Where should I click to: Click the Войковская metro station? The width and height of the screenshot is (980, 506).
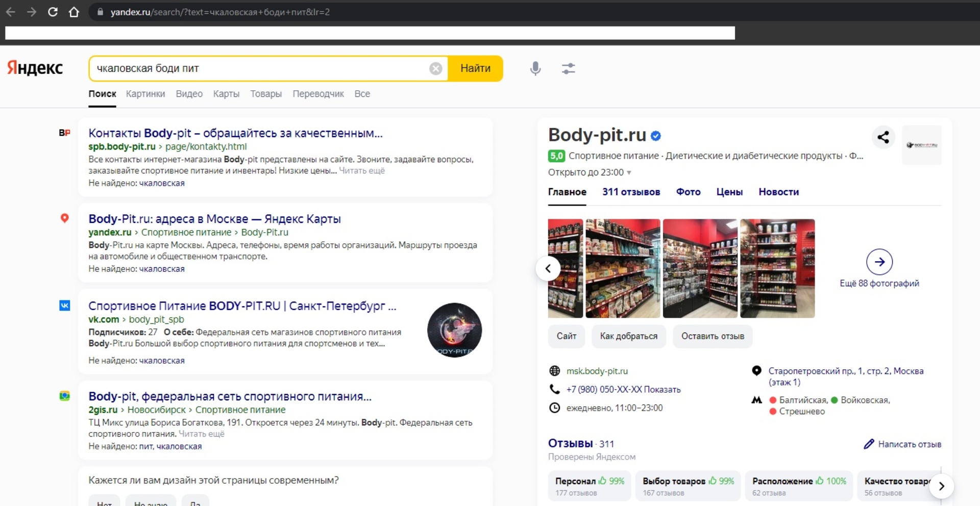[x=865, y=400]
